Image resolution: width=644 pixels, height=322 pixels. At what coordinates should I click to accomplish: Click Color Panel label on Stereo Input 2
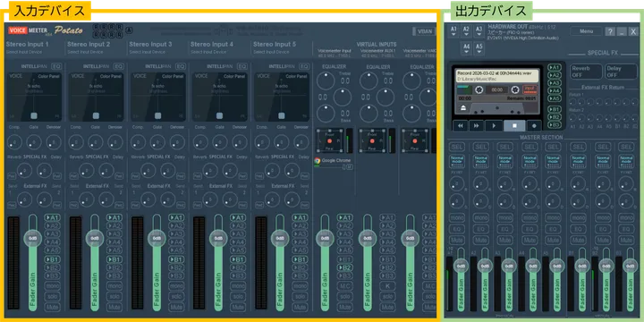[111, 76]
